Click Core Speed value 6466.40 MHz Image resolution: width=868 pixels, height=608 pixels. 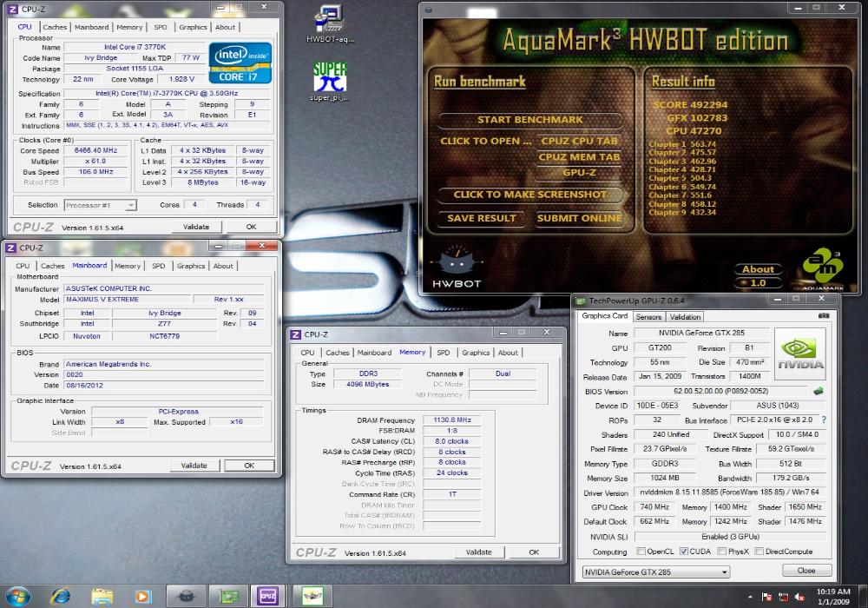click(95, 150)
